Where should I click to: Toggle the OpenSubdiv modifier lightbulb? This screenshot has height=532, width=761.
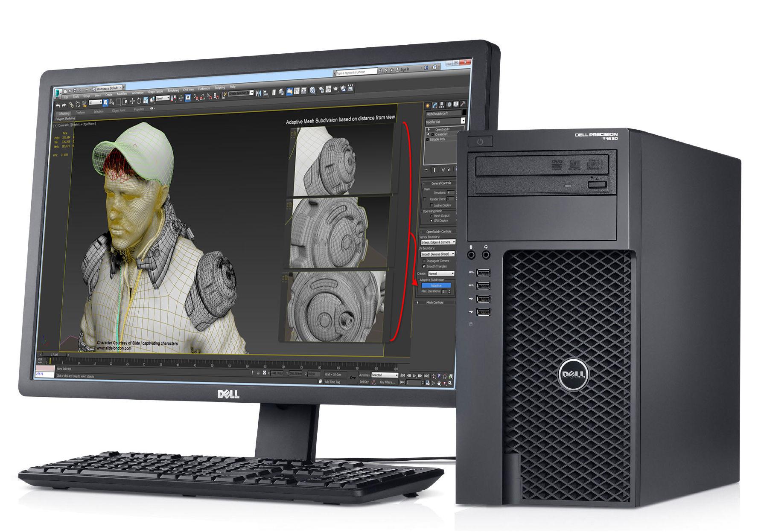tap(429, 130)
